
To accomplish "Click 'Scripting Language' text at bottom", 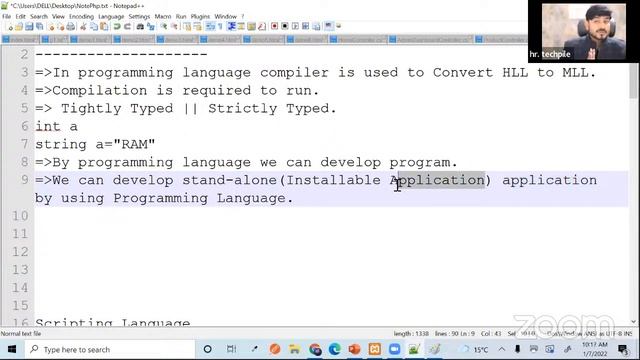I will point(113,322).
